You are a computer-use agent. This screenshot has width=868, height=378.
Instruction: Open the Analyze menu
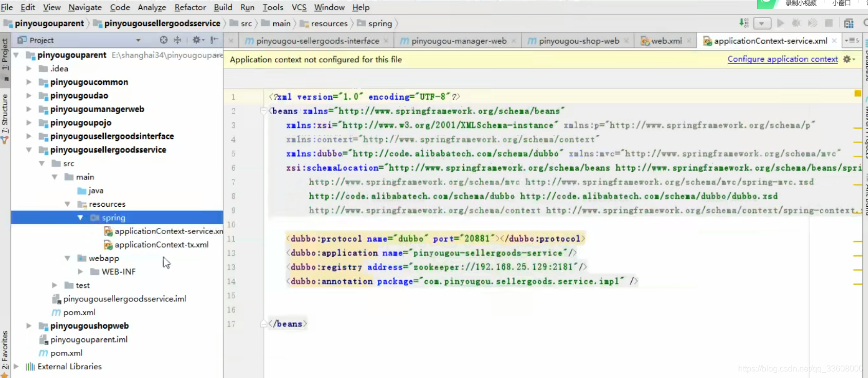click(152, 7)
